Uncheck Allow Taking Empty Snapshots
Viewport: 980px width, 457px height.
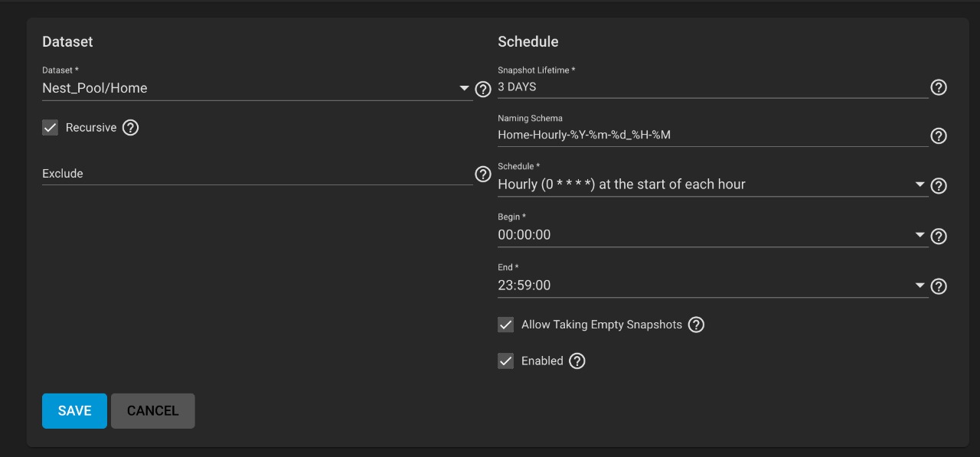pos(506,325)
